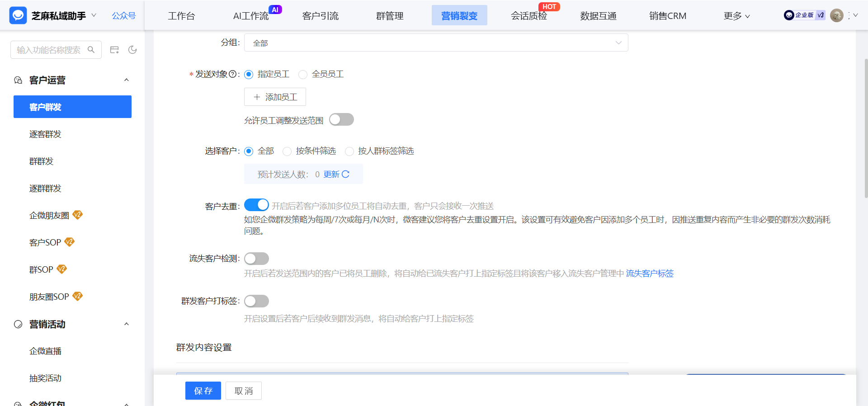Image resolution: width=868 pixels, height=406 pixels.
Task: Open the 流失客户标签 link
Action: [650, 273]
